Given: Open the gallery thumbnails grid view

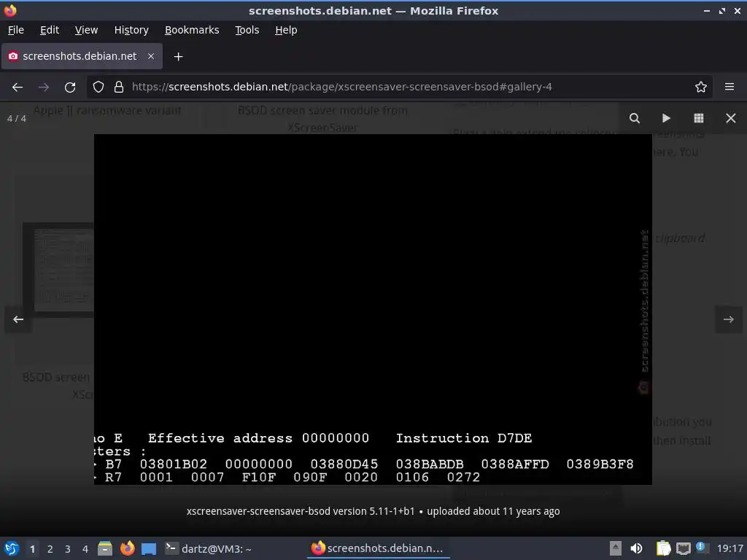Looking at the screenshot, I should click(698, 118).
